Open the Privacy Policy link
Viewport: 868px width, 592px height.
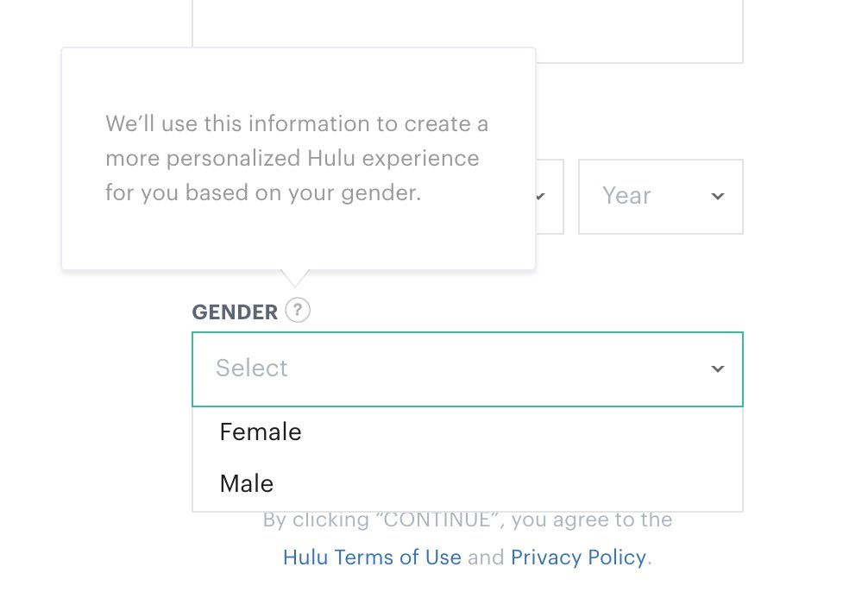[x=578, y=557]
